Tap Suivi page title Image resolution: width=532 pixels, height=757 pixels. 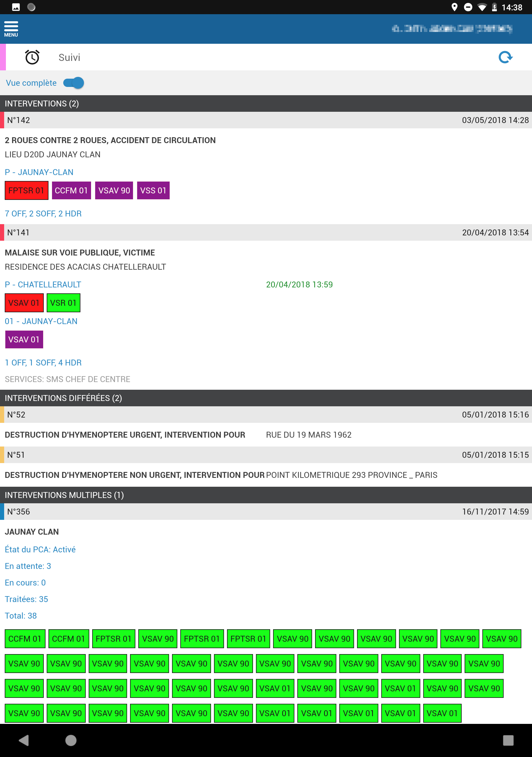pyautogui.click(x=69, y=57)
